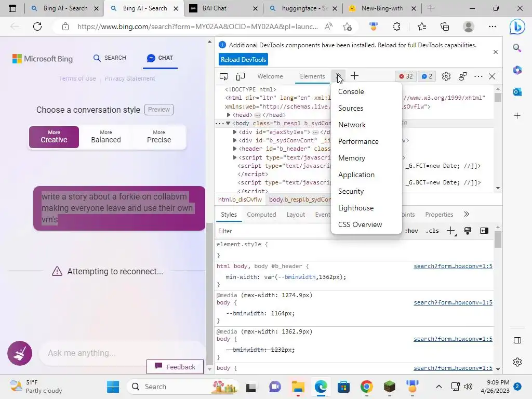Viewport: 532px width, 399px height.
Task: Open Outlook icon in Edge sidebar
Action: click(517, 91)
